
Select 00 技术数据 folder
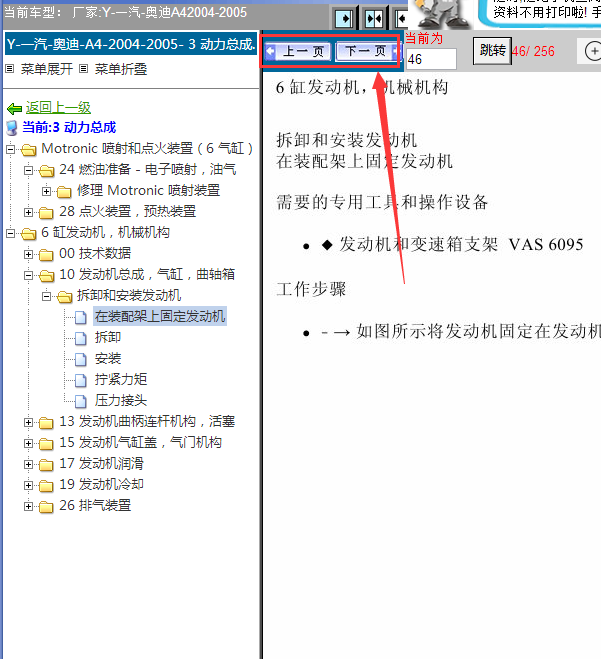[95, 253]
